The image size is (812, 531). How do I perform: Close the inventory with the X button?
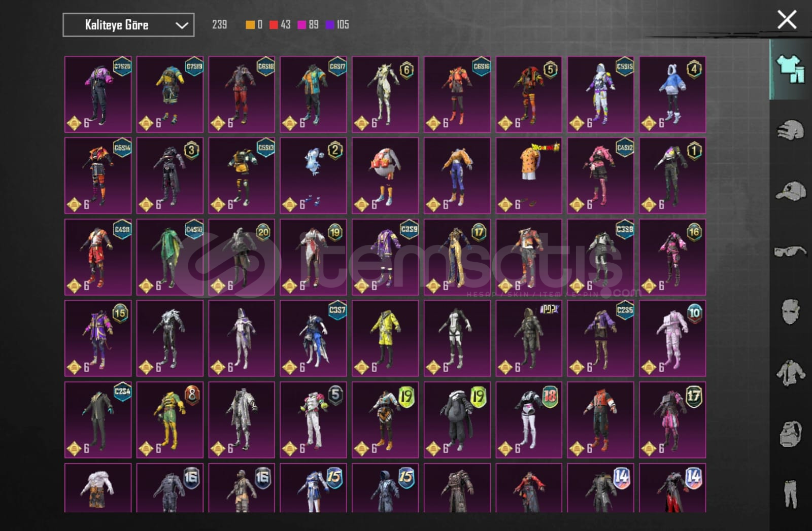[787, 20]
